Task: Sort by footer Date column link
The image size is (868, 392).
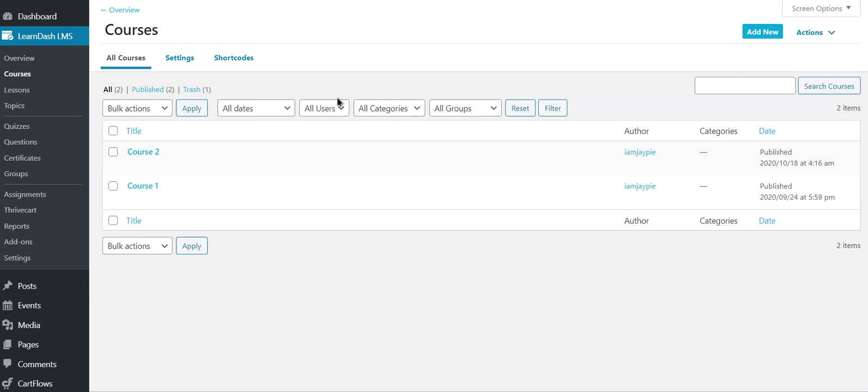Action: click(x=767, y=220)
